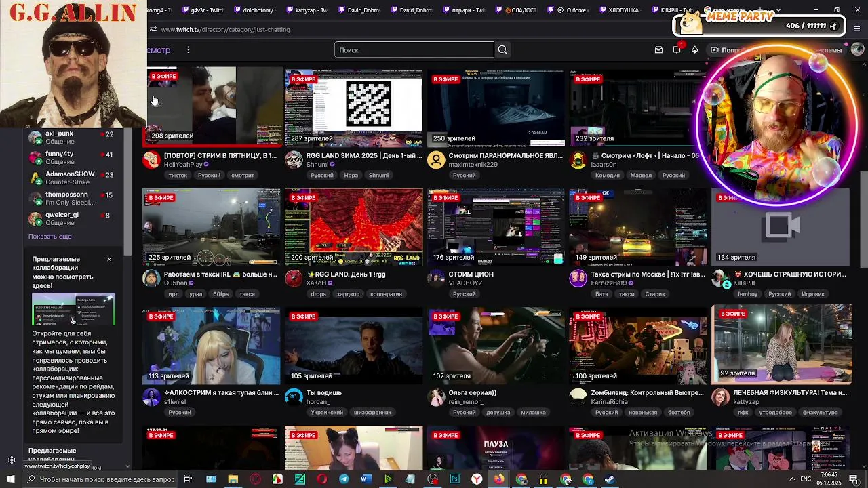Viewport: 868px width, 488px height.
Task: Click Shnumi channel avatar
Action: pos(294,160)
